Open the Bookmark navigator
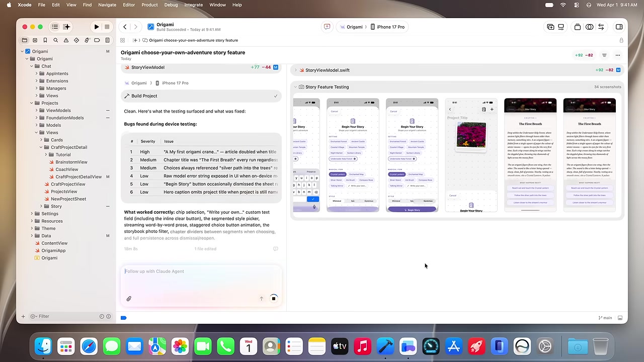 pos(45,40)
